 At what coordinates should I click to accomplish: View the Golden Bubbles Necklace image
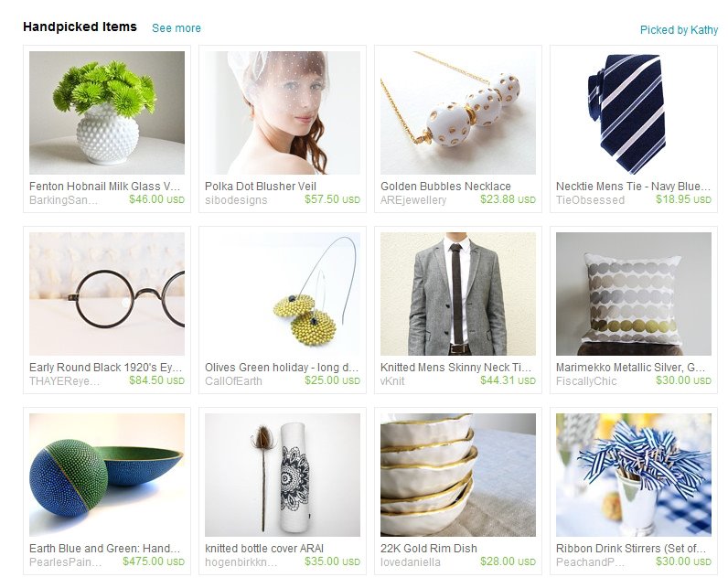point(458,112)
